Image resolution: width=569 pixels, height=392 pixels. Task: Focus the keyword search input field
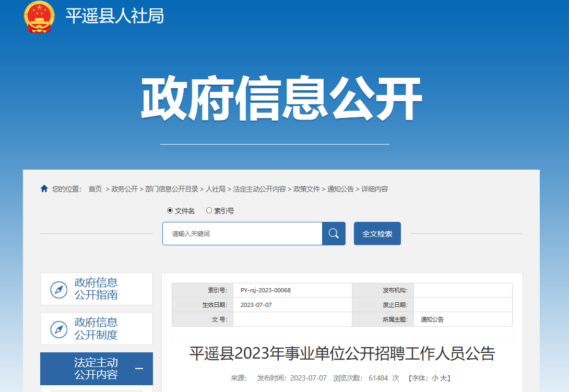[242, 233]
